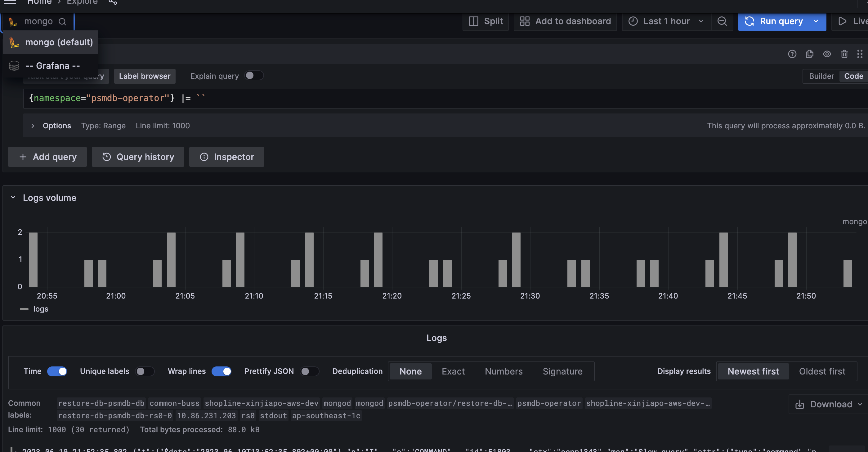Click the drag handle dots icon
This screenshot has height=452, width=868.
(860, 54)
